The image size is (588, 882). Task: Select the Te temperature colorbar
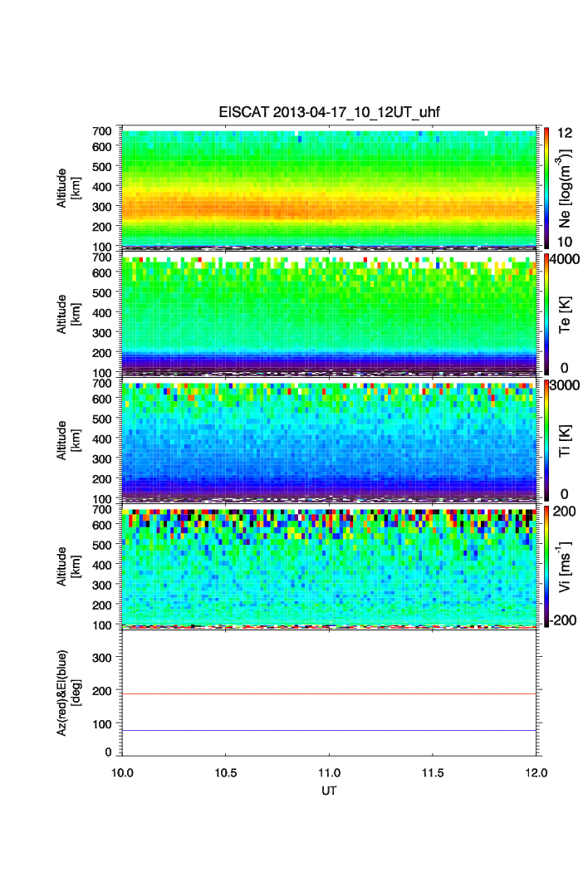point(546,314)
